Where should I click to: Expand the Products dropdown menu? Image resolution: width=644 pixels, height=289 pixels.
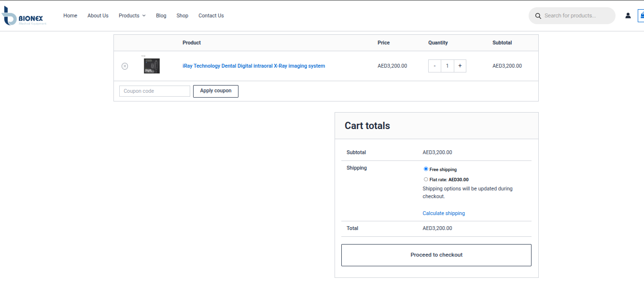pos(132,15)
